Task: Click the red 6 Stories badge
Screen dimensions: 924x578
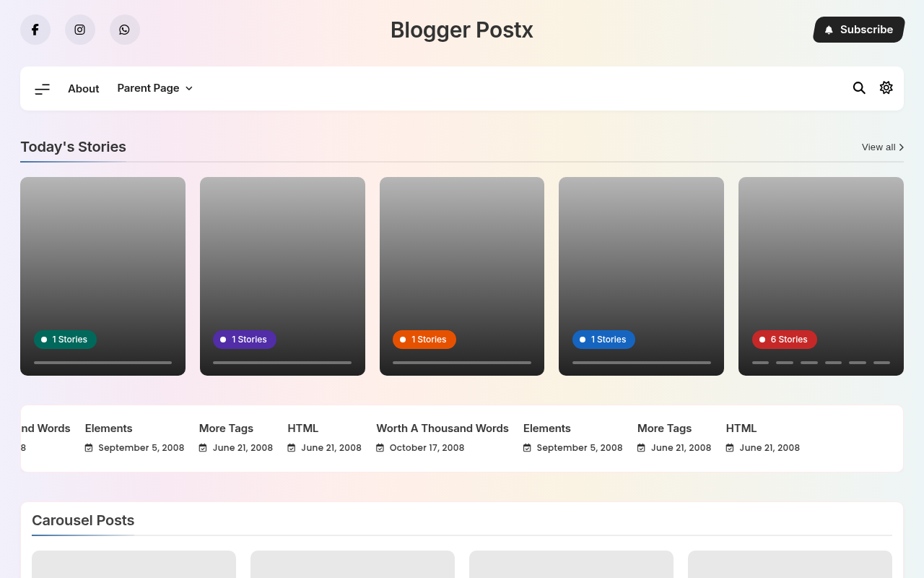Action: point(785,340)
